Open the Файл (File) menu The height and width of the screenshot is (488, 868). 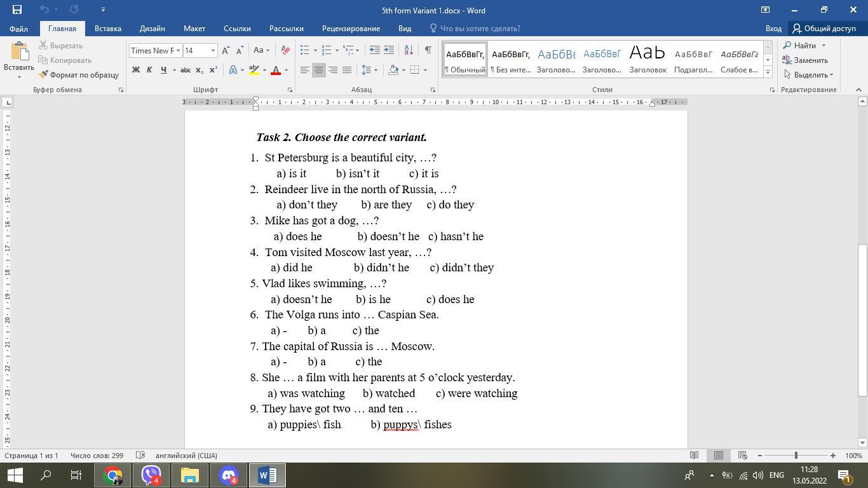tap(18, 29)
